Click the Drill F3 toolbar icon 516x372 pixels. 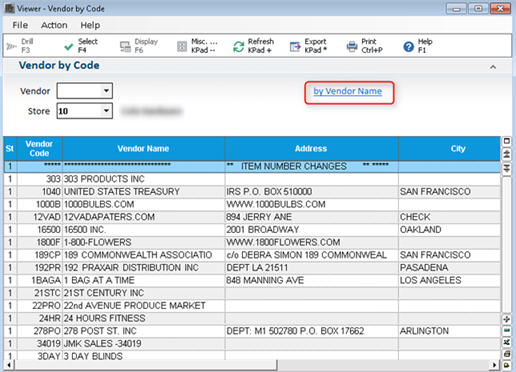[x=11, y=46]
